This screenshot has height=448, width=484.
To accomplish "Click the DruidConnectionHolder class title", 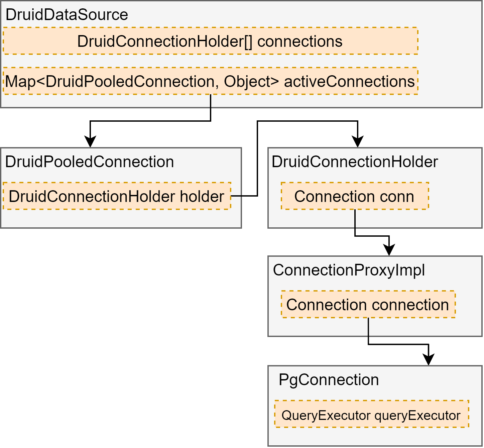I will (x=355, y=162).
